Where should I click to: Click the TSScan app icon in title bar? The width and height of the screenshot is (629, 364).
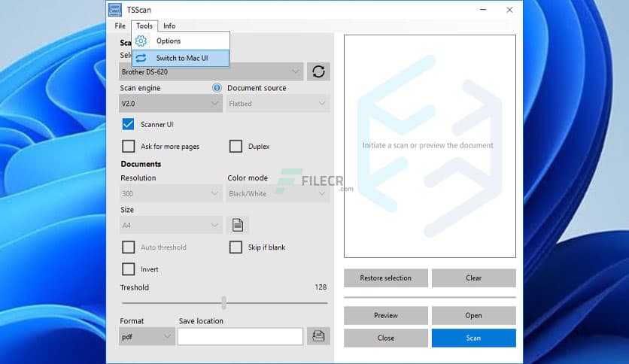(x=115, y=10)
